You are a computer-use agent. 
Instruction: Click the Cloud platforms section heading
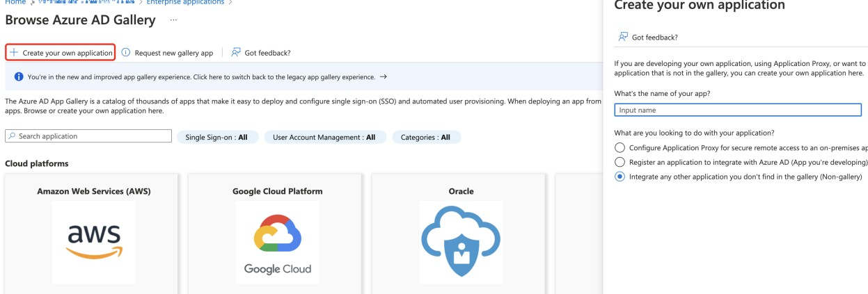(37, 163)
